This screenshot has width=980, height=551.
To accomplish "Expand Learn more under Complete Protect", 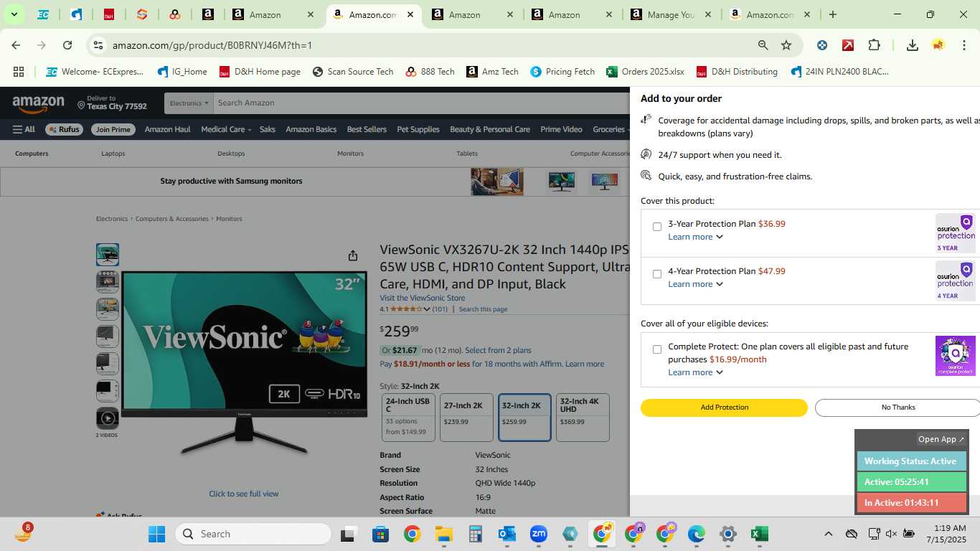I will click(x=695, y=372).
